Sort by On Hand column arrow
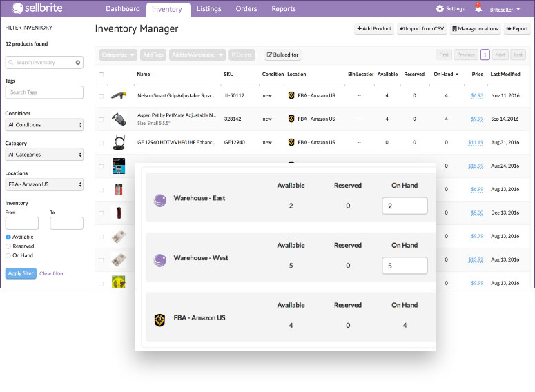Viewport: 535px width, 392px height. 457,75
